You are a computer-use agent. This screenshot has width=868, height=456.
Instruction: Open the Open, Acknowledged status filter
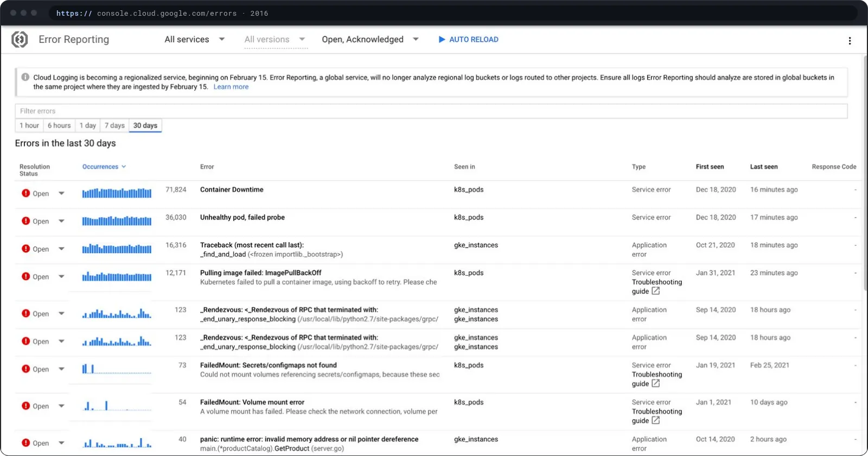(371, 40)
